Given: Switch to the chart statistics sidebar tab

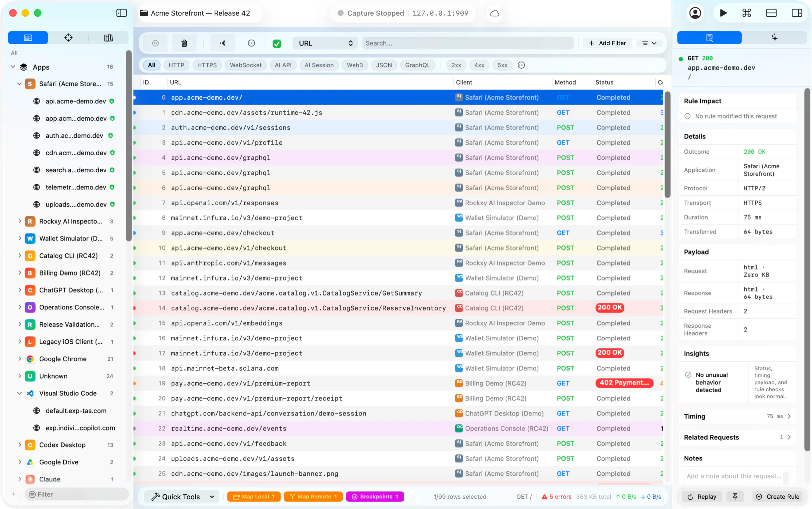Looking at the screenshot, I should 108,37.
